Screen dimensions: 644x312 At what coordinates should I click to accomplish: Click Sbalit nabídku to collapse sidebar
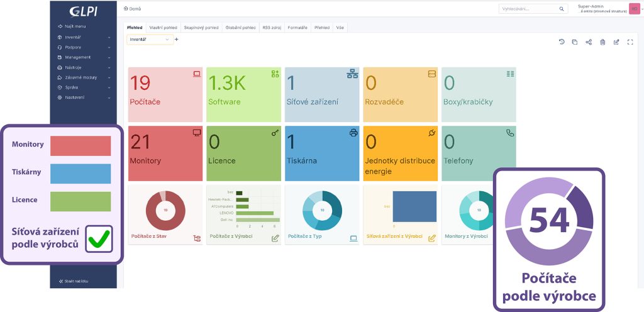74,281
